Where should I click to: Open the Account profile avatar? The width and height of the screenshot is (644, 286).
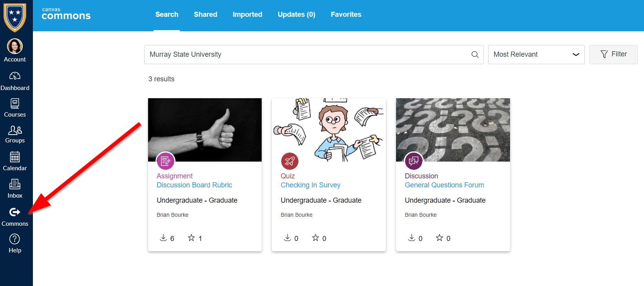pos(15,47)
